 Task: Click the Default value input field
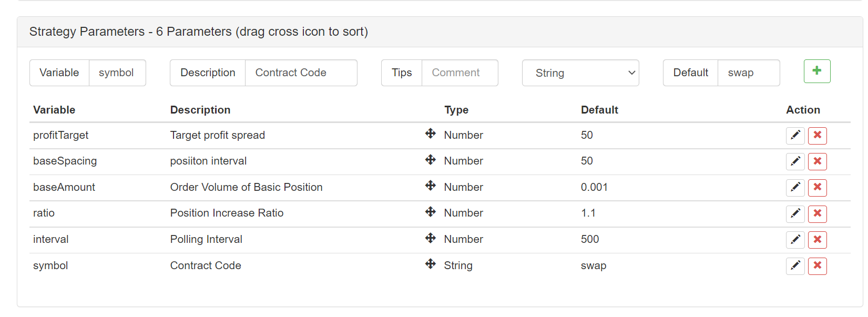[x=748, y=73]
